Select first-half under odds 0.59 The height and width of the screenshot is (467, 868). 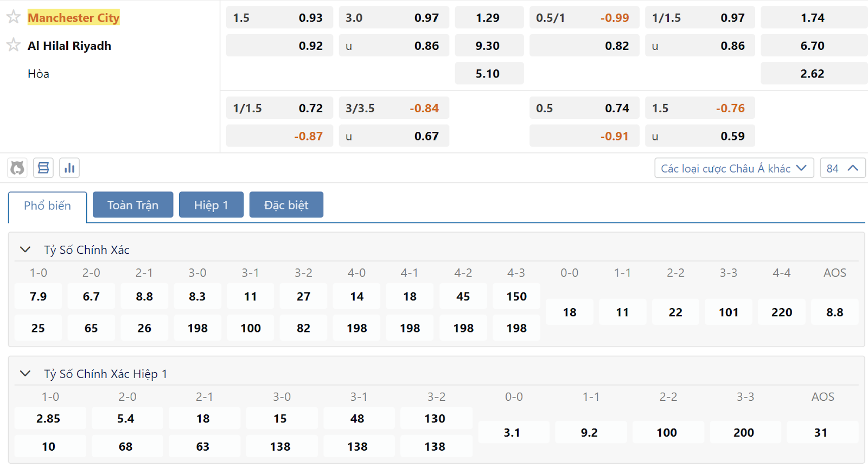(700, 136)
